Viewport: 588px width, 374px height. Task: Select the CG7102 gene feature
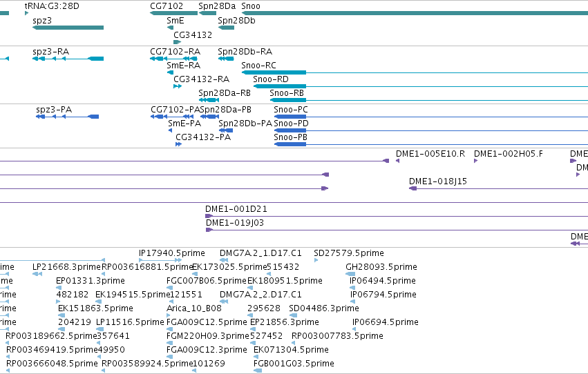[173, 14]
